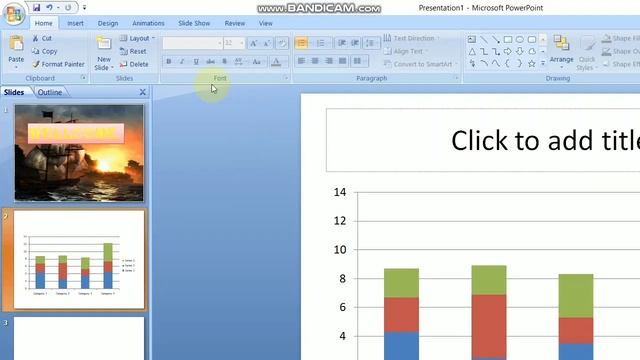Apply the Font Color swatch
The height and width of the screenshot is (360, 640).
(276, 62)
